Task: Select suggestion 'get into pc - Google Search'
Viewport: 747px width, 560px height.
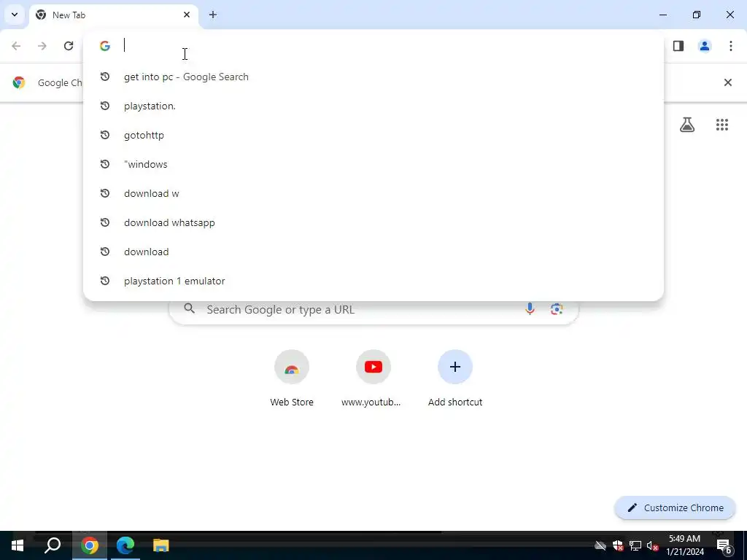Action: [373, 77]
